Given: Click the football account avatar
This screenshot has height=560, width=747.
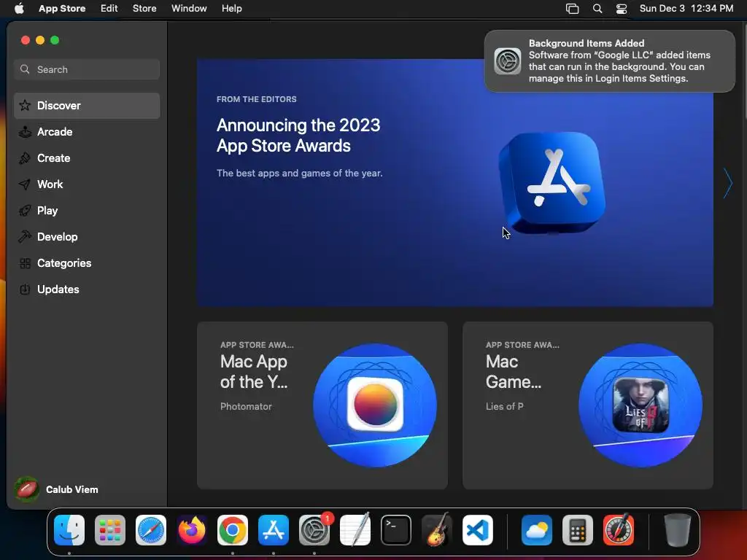Looking at the screenshot, I should [x=27, y=489].
